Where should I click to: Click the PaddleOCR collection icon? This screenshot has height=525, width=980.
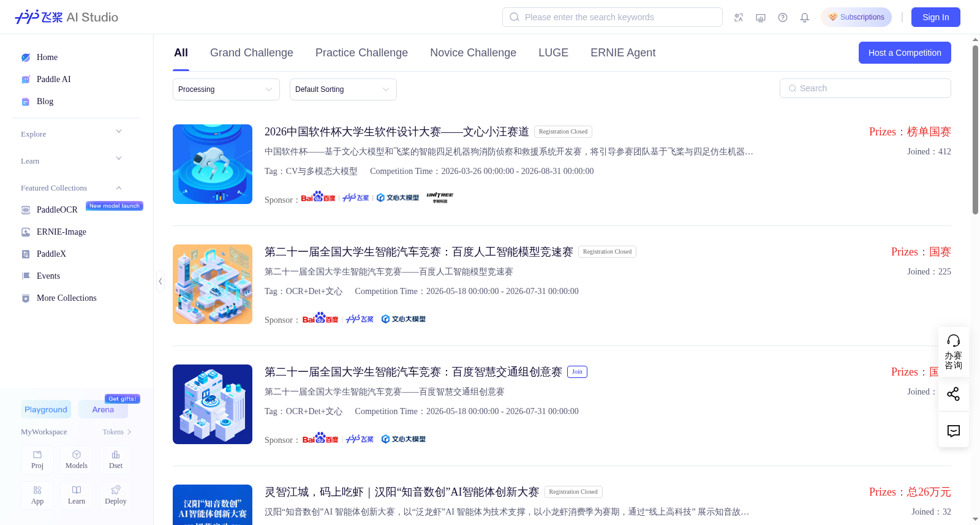point(26,210)
